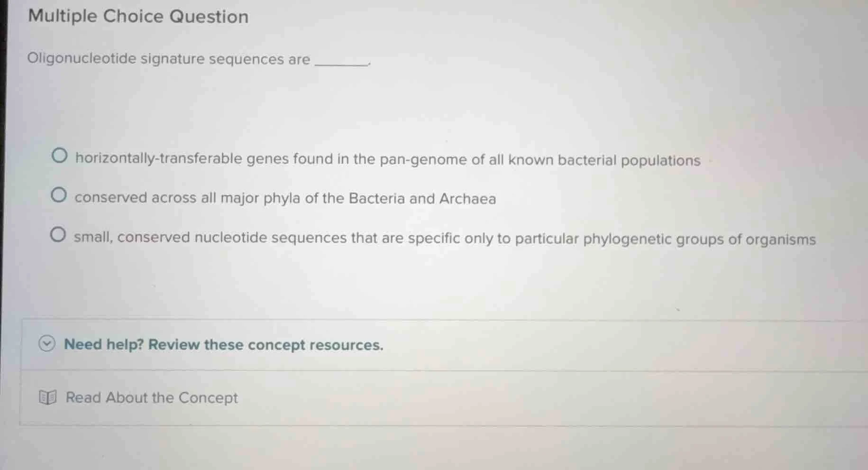The image size is (868, 470).
Task: Click the open-book icon beside Read About the Concept
Action: (x=47, y=397)
